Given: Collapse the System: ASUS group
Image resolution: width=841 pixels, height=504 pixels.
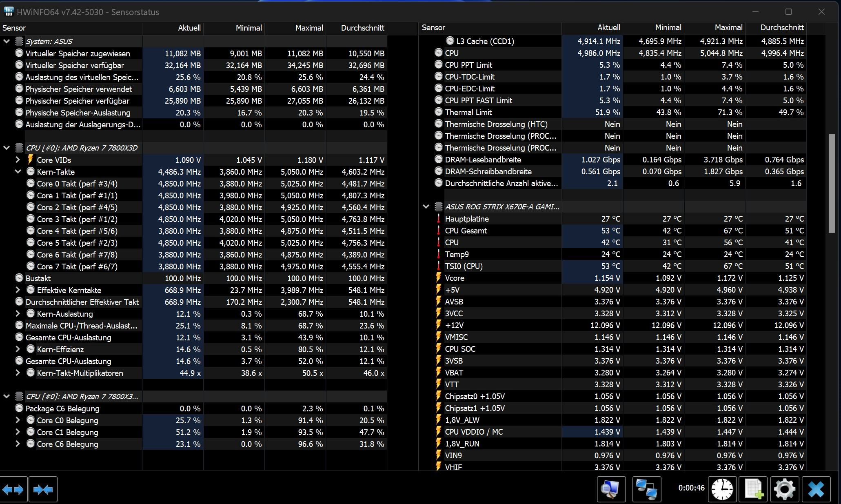Looking at the screenshot, I should tap(7, 41).
